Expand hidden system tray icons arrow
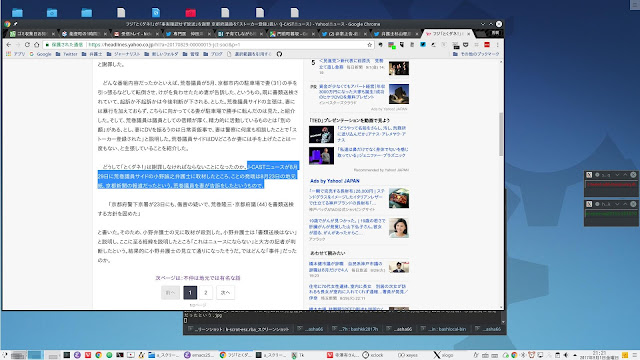The width and height of the screenshot is (640, 360). pyautogui.click(x=575, y=356)
